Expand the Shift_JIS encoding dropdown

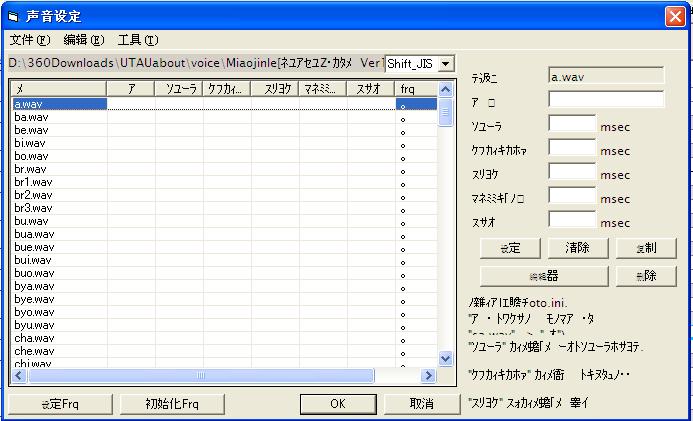coord(446,64)
